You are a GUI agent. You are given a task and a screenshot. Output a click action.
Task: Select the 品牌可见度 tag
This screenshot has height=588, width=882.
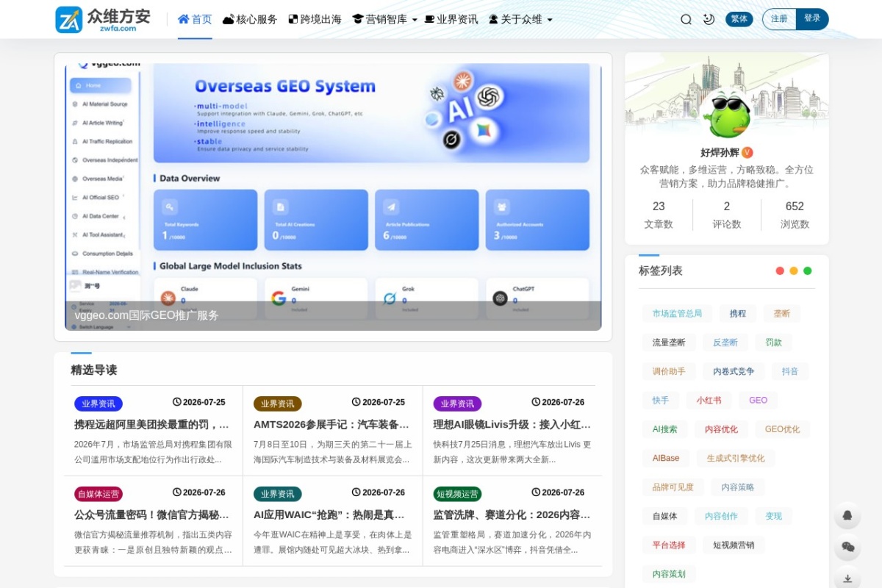673,487
